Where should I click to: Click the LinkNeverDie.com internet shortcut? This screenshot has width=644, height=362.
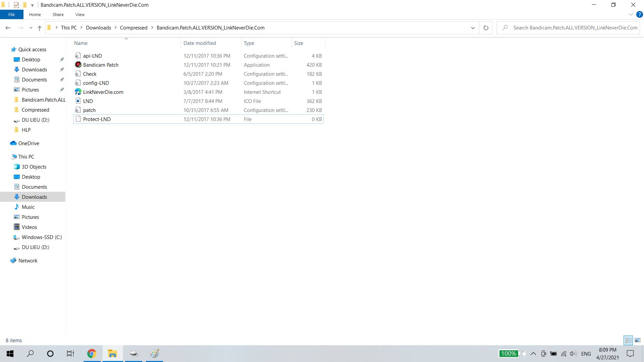click(103, 92)
